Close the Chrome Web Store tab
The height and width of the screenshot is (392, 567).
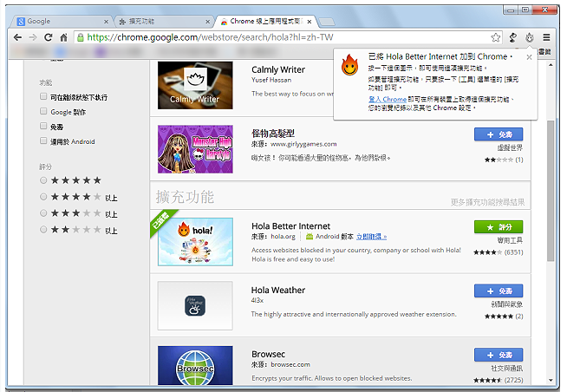[x=310, y=22]
